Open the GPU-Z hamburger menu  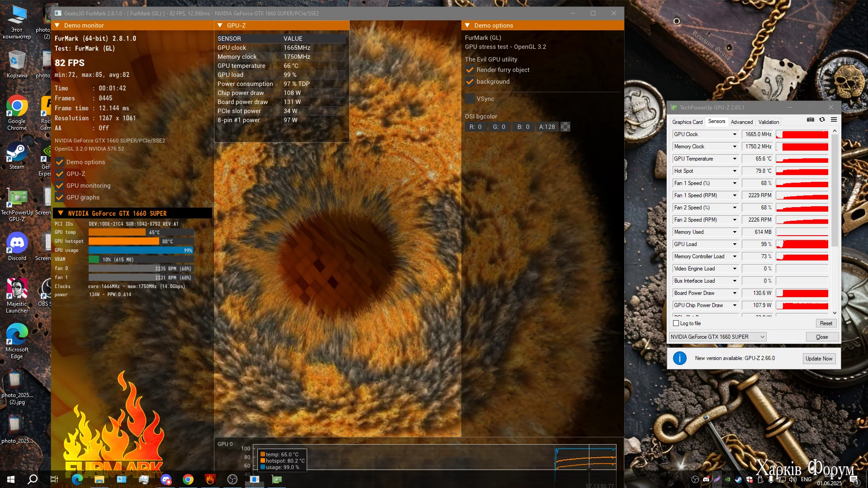coord(834,120)
